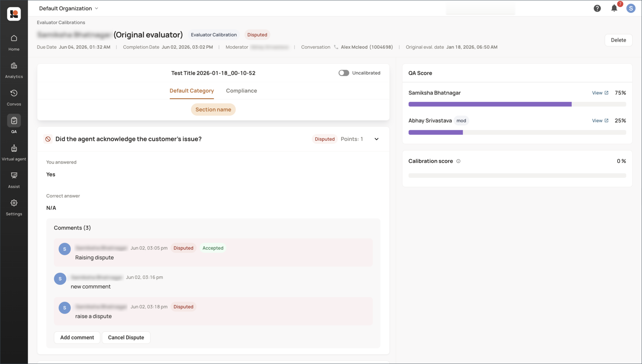This screenshot has width=642, height=364.
Task: Open the user profile avatar S
Action: coord(631,9)
